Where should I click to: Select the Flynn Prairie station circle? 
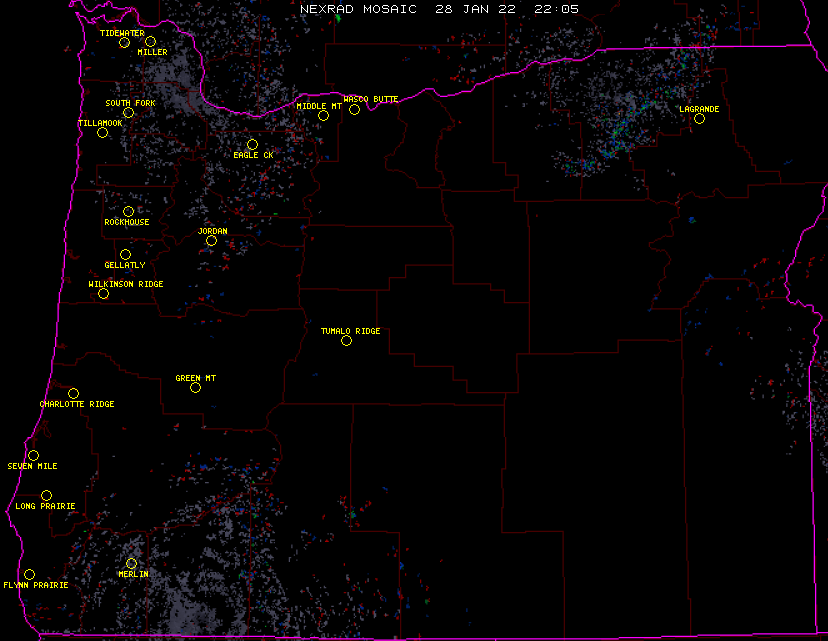[x=29, y=574]
